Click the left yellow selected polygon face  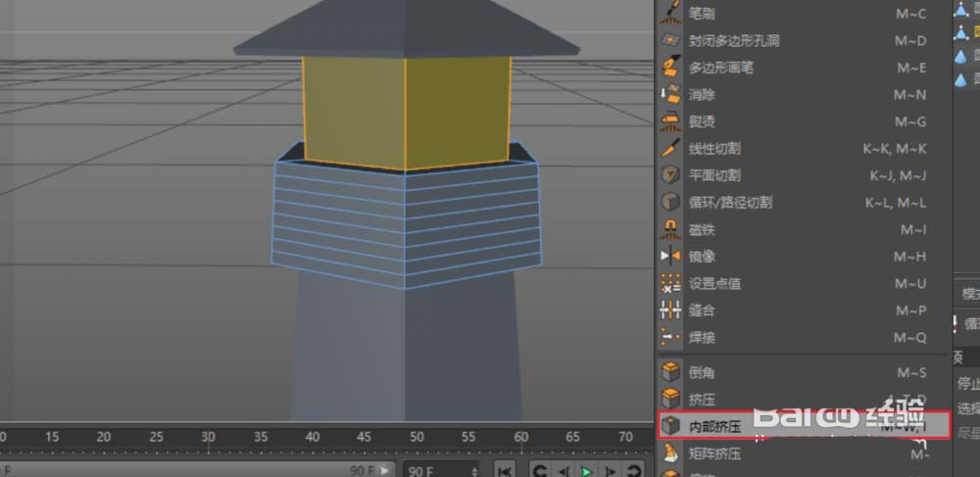[x=355, y=112]
